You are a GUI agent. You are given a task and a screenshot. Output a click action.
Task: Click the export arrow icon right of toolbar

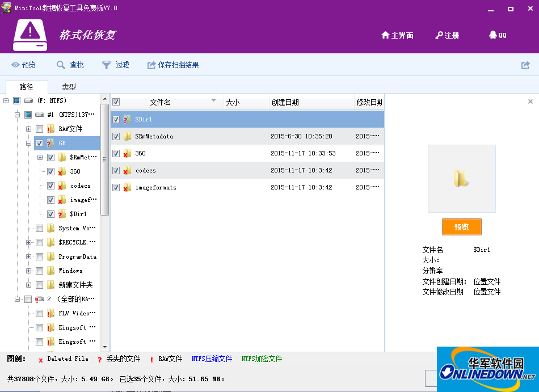click(x=525, y=65)
